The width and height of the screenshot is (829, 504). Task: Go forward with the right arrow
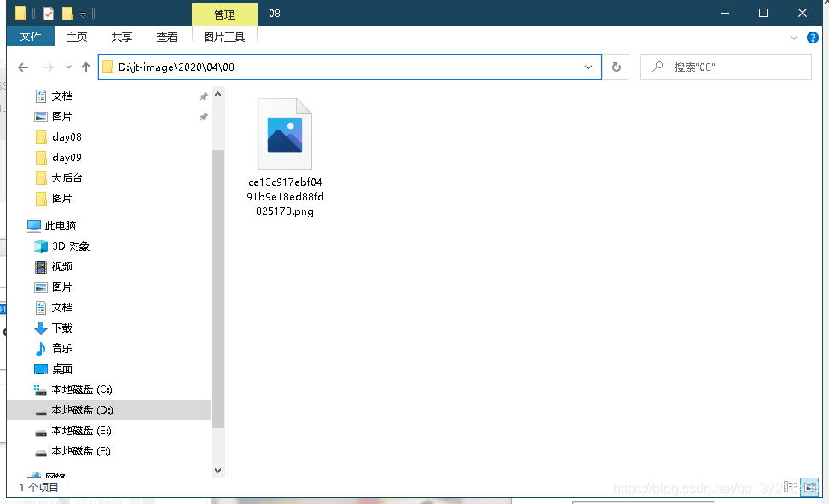point(48,67)
